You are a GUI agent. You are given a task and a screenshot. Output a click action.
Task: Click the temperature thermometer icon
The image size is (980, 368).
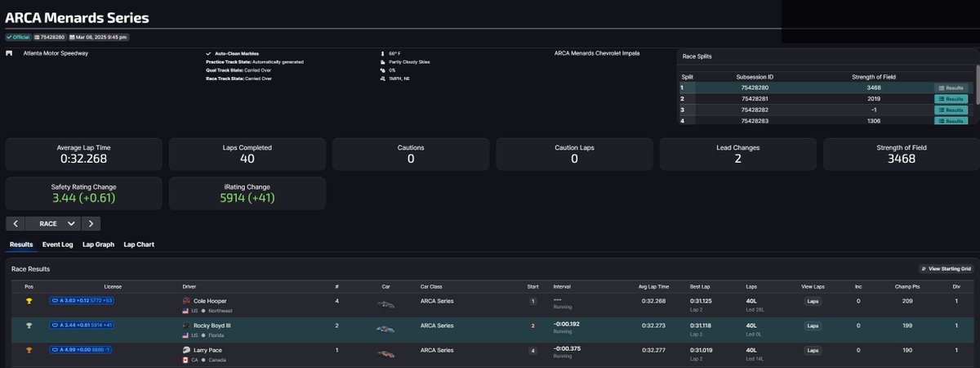pos(382,53)
